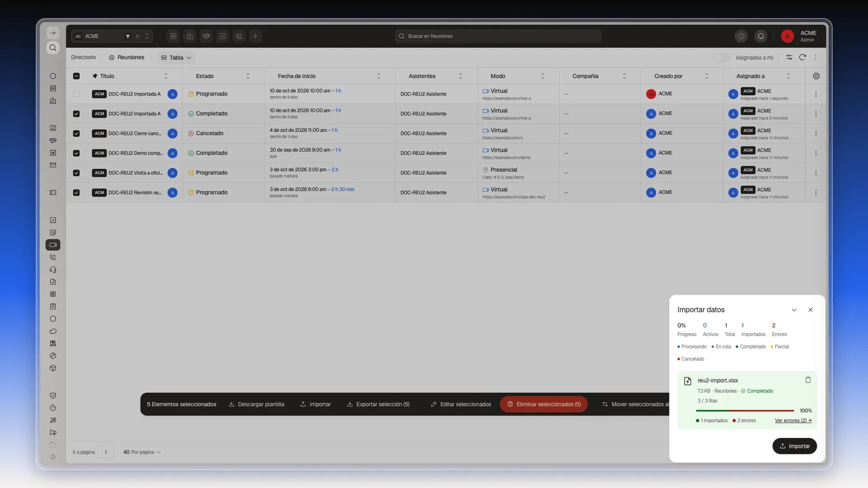Delete the reu2-import.xlsx file with trash icon
868x488 pixels.
click(x=808, y=380)
